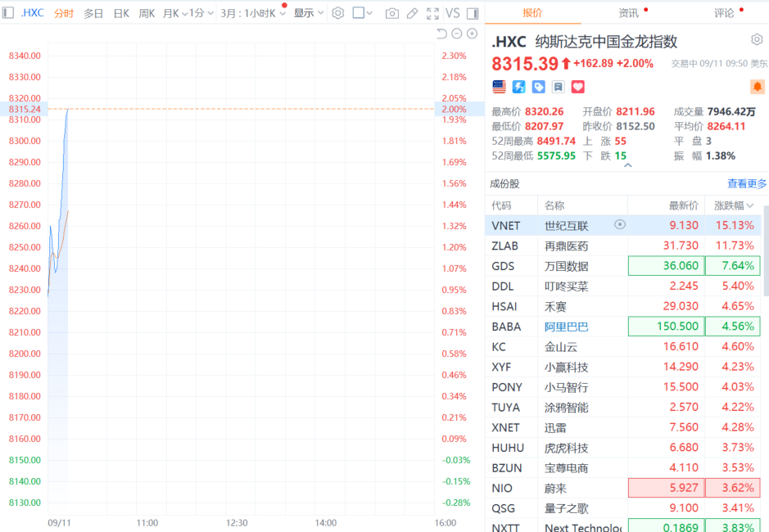This screenshot has width=769, height=532.
Task: Click the blue tag label icon
Action: (539, 87)
